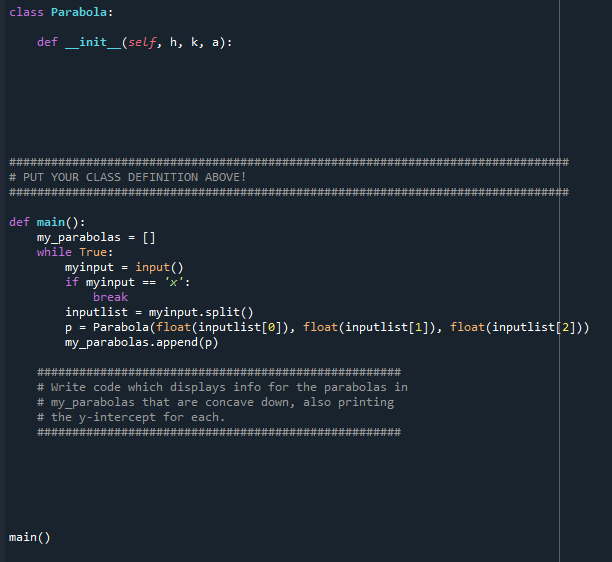Click the break statement
This screenshot has height=562, width=612.
[110, 297]
